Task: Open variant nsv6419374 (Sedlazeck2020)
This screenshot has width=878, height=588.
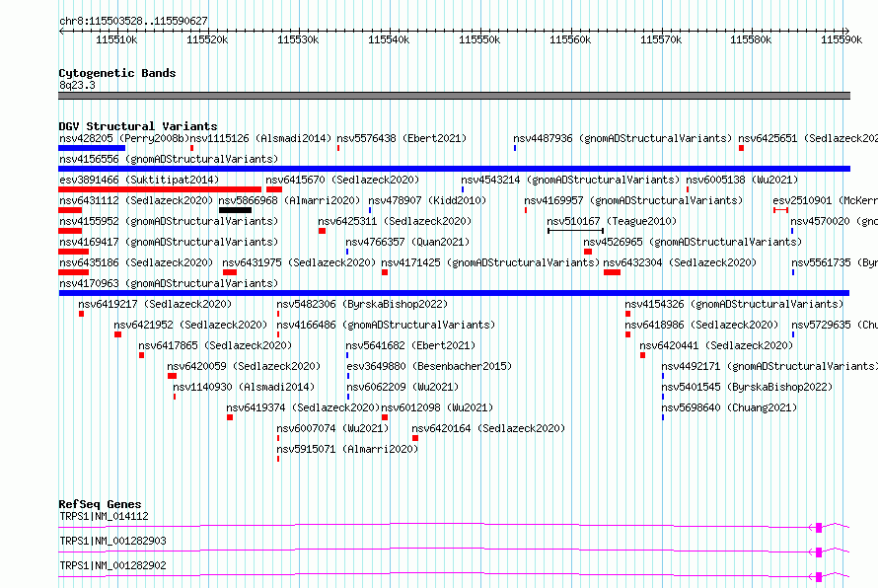Action: click(x=303, y=407)
